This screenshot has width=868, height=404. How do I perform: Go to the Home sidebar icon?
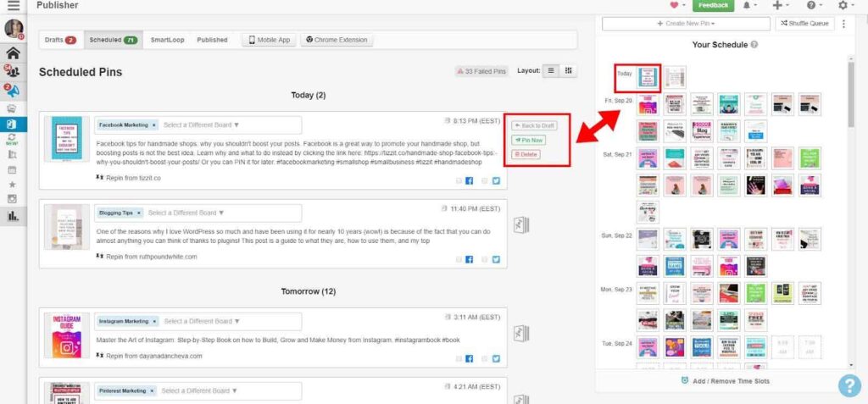coord(14,53)
